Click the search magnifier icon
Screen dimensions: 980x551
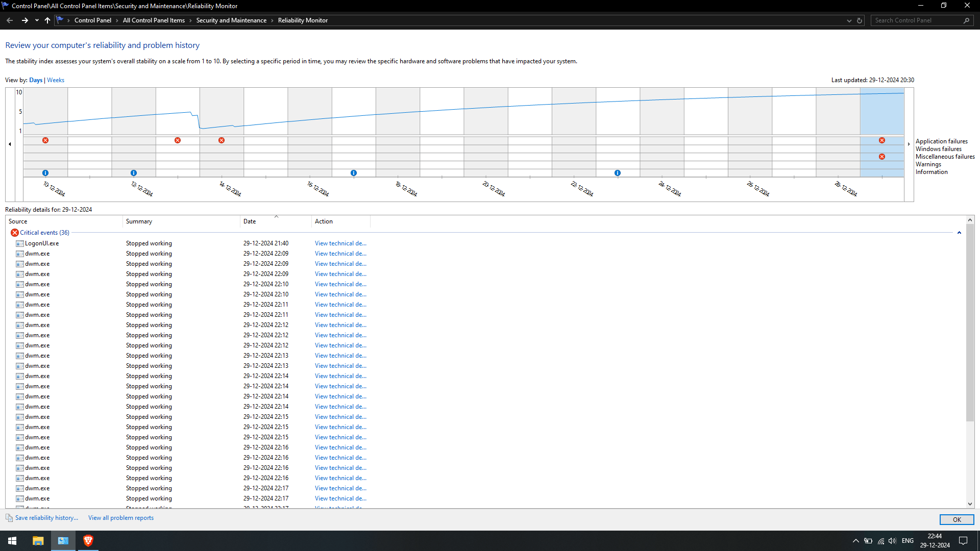point(966,20)
